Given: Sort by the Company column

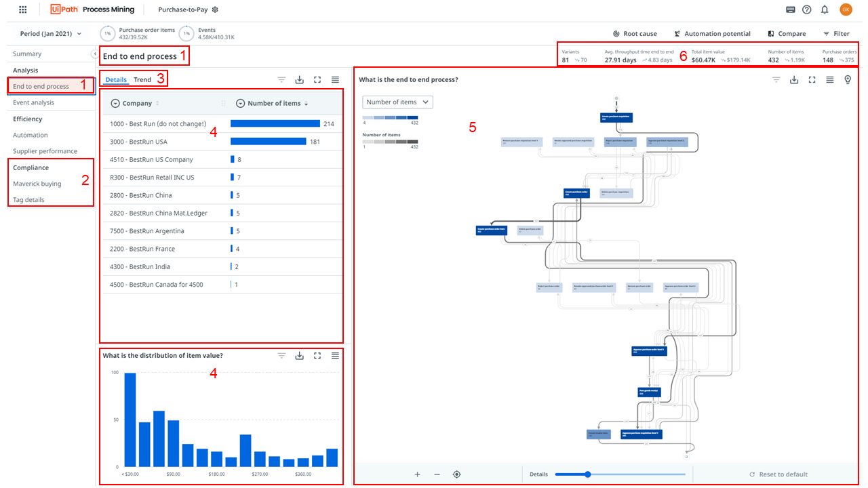Looking at the screenshot, I should click(x=157, y=103).
